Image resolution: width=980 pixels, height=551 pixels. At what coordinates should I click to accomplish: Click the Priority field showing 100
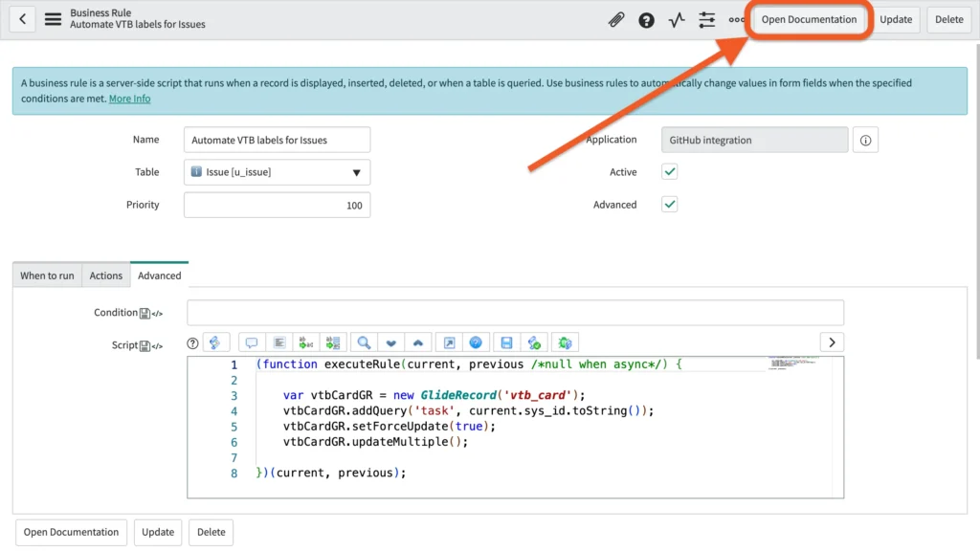click(x=277, y=205)
